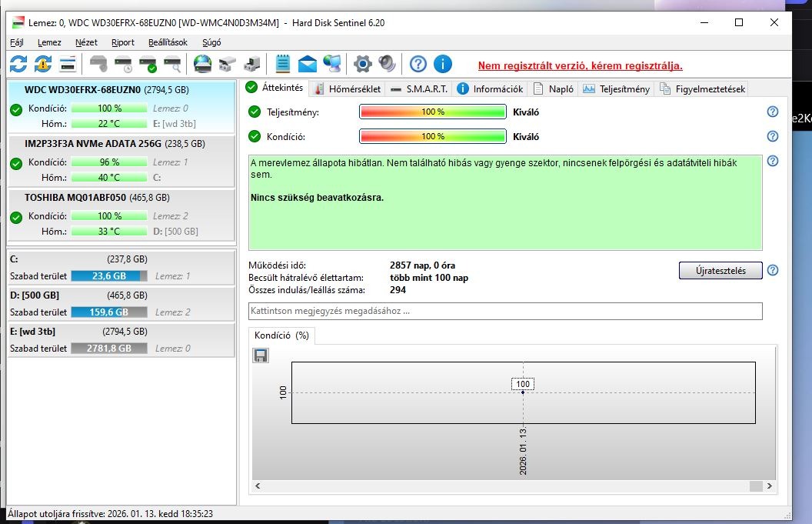Viewport: 812px width, 524px height.
Task: Select the IM2P33F3A NVMe ADATA 256G disk
Action: click(121, 160)
